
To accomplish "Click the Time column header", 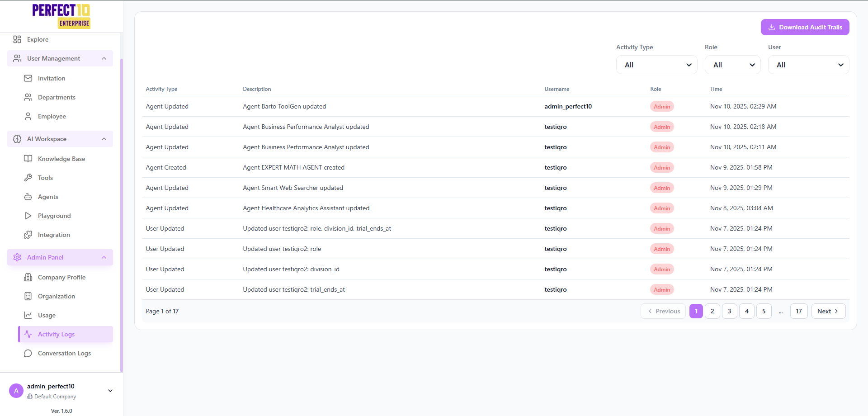I will coord(716,89).
